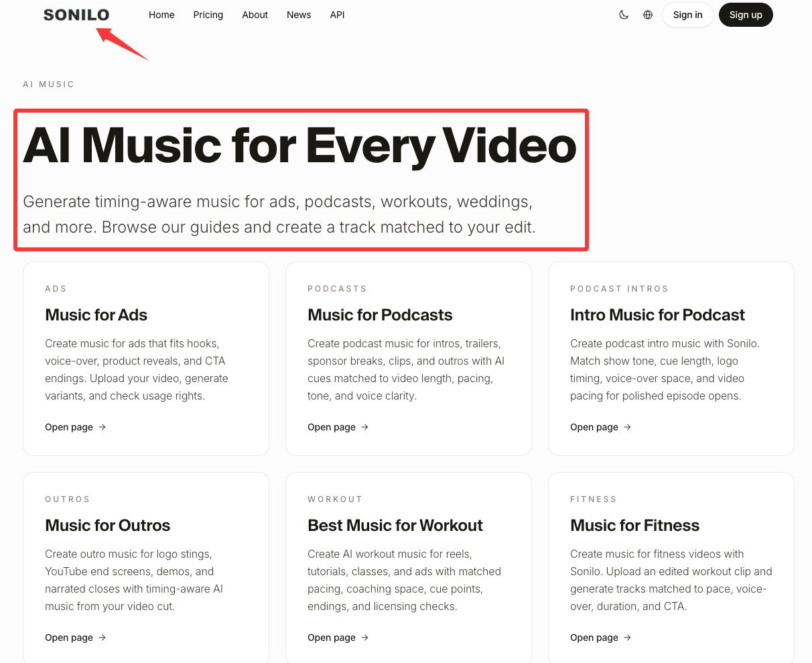Screen dimensions: 812x663
Task: Click the Sign in button
Action: [688, 15]
